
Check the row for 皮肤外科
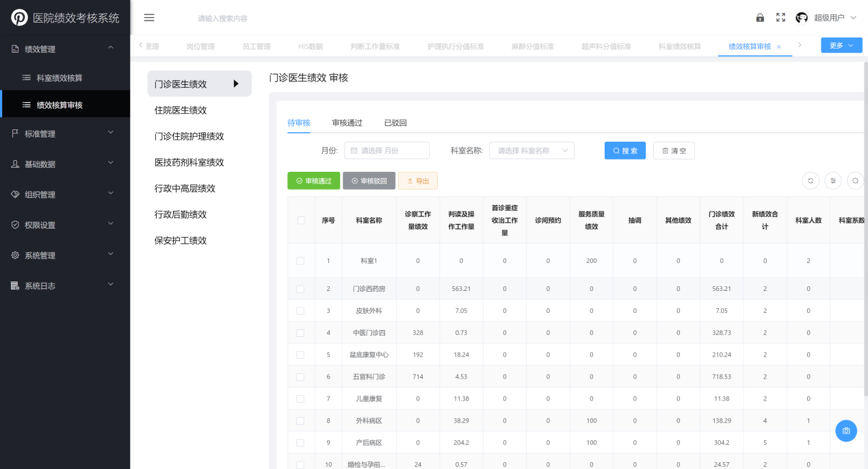(x=300, y=311)
